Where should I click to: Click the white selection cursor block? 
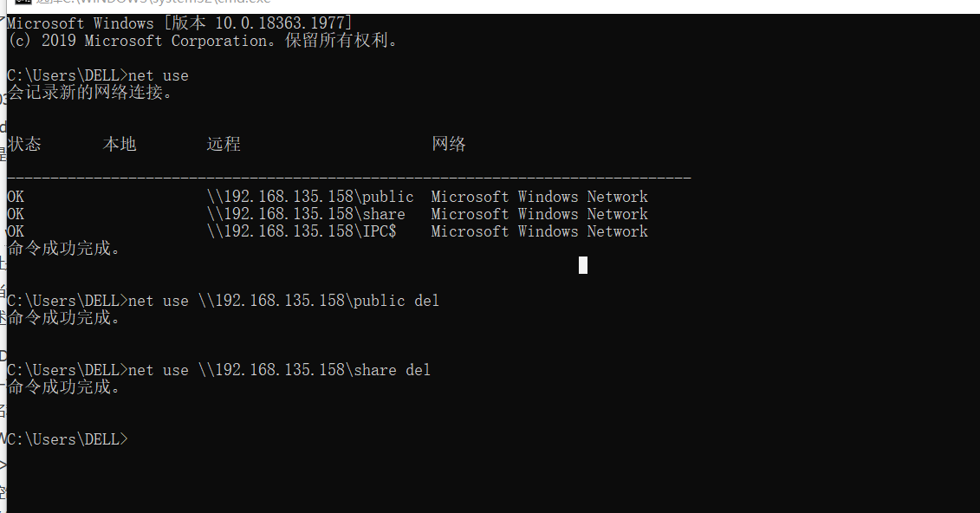583,265
